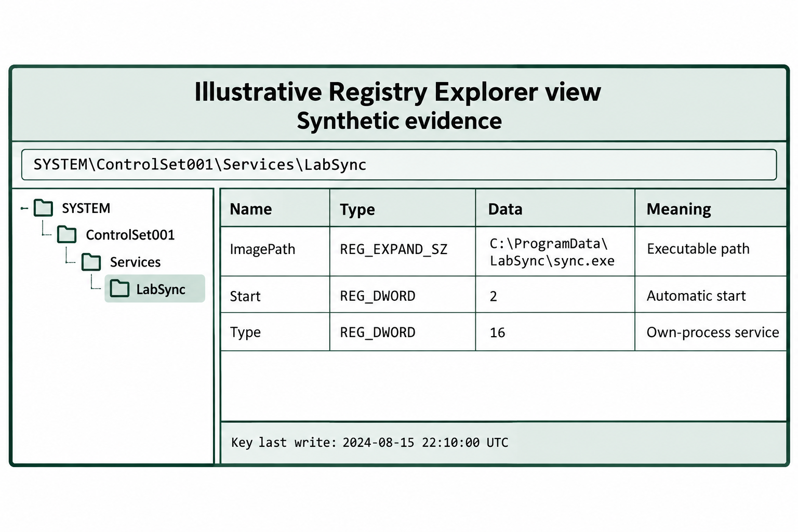
Task: Collapse the SYSTEM tree node
Action: pyautogui.click(x=24, y=208)
